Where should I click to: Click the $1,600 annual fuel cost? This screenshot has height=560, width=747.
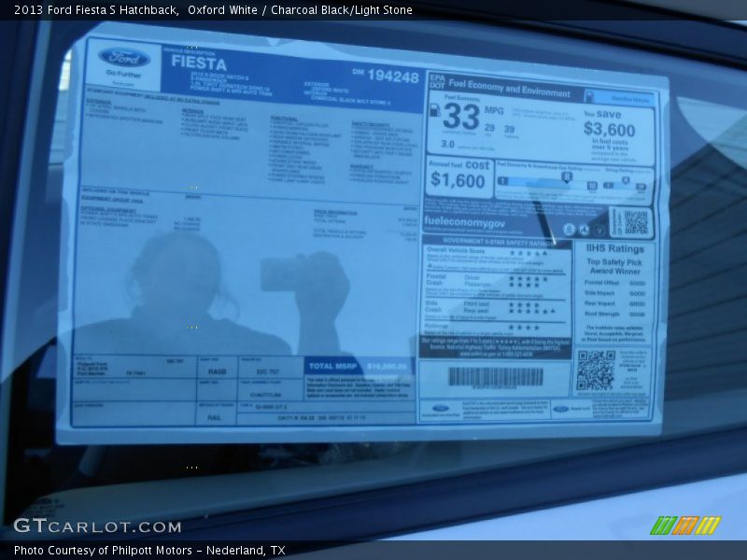(x=458, y=180)
